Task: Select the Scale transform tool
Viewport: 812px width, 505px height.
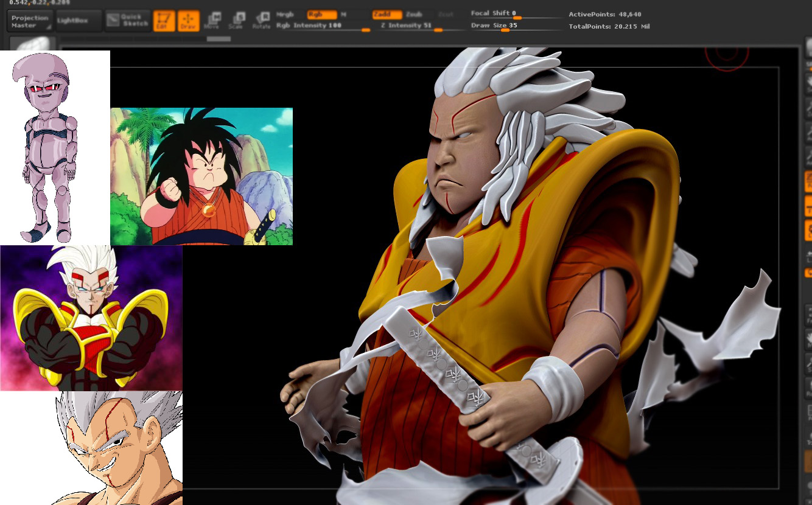Action: (x=236, y=21)
